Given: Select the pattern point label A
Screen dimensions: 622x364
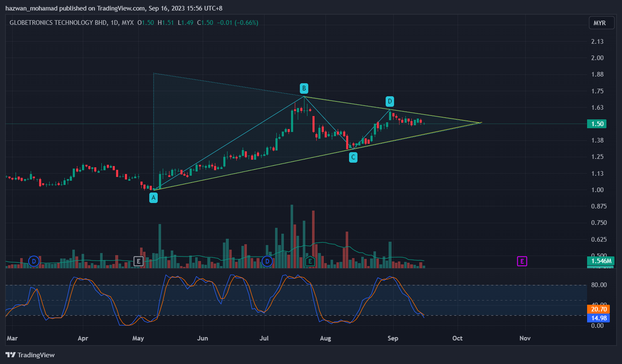Looking at the screenshot, I should click(154, 198).
